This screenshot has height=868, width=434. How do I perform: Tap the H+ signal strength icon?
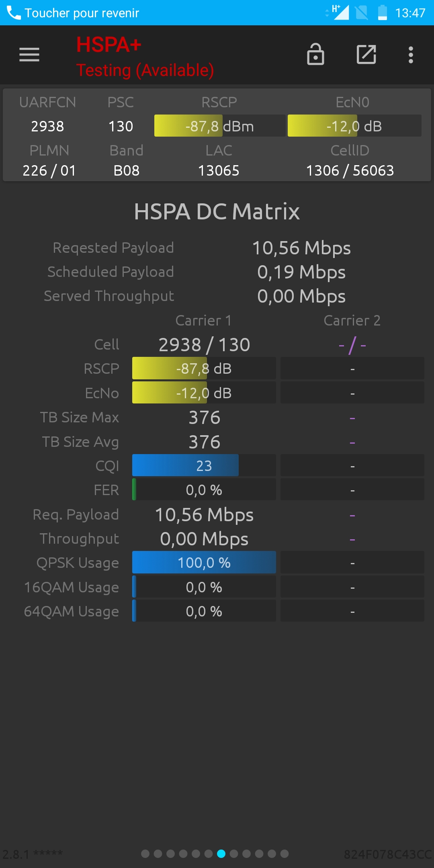tap(340, 12)
